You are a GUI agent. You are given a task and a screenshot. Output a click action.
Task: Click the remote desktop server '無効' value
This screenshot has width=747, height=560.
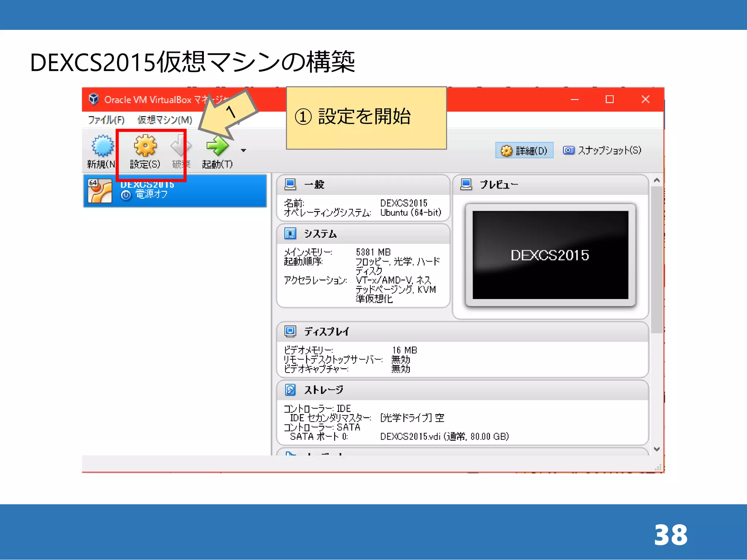(401, 359)
